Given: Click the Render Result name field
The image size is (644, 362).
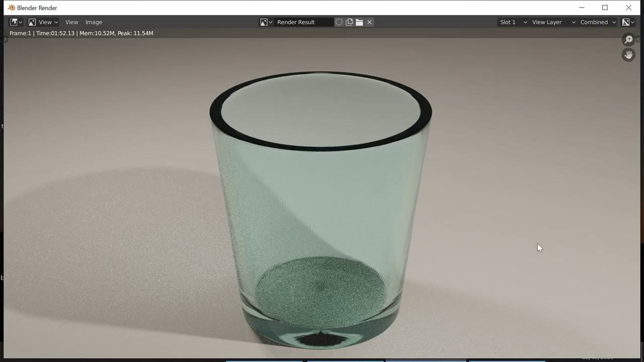Looking at the screenshot, I should (x=304, y=22).
